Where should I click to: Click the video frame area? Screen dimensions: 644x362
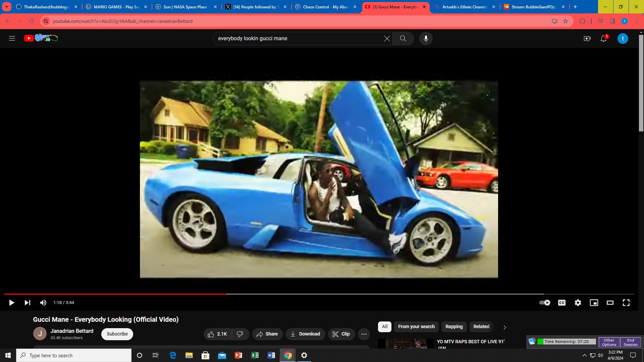click(319, 179)
